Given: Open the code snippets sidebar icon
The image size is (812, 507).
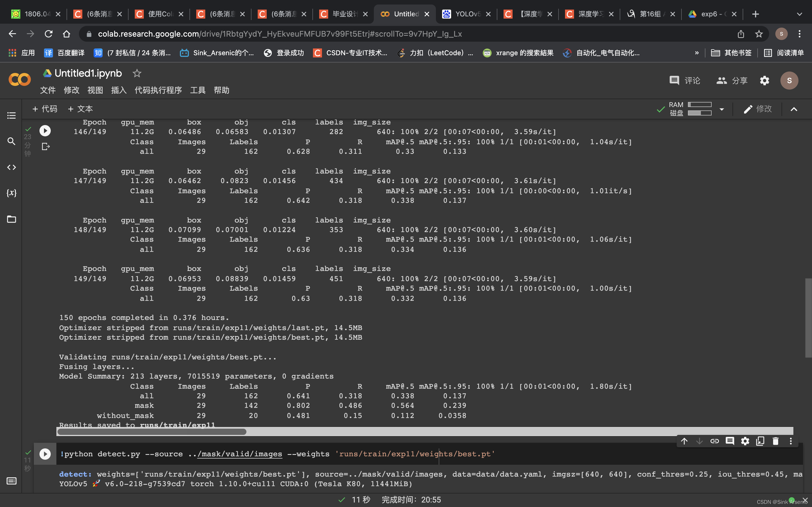Looking at the screenshot, I should click(11, 167).
